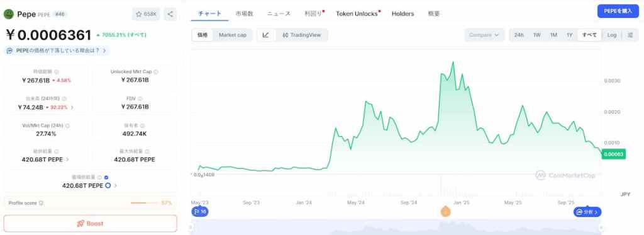Viewport: 644px width, 235px height.
Task: Set chart range to 24h
Action: pyautogui.click(x=519, y=35)
